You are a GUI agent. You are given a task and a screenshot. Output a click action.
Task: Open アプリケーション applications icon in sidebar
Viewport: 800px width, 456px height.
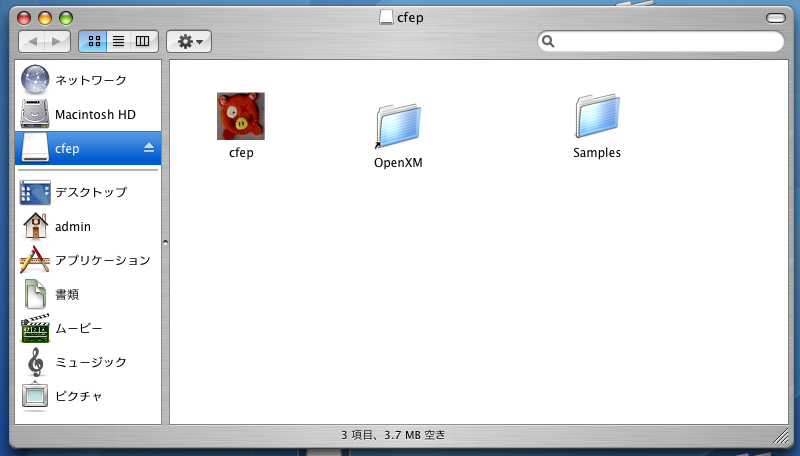tap(35, 260)
